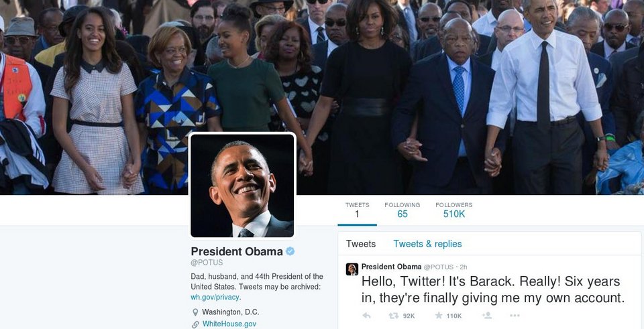Open the three-dots more options on the tweet
Screen dimensions: 644x329
pos(515,316)
